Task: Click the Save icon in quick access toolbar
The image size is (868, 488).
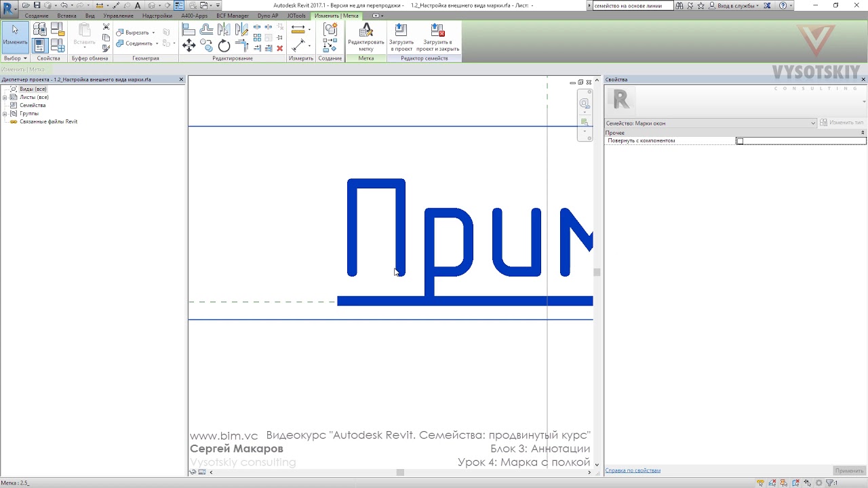Action: point(37,5)
